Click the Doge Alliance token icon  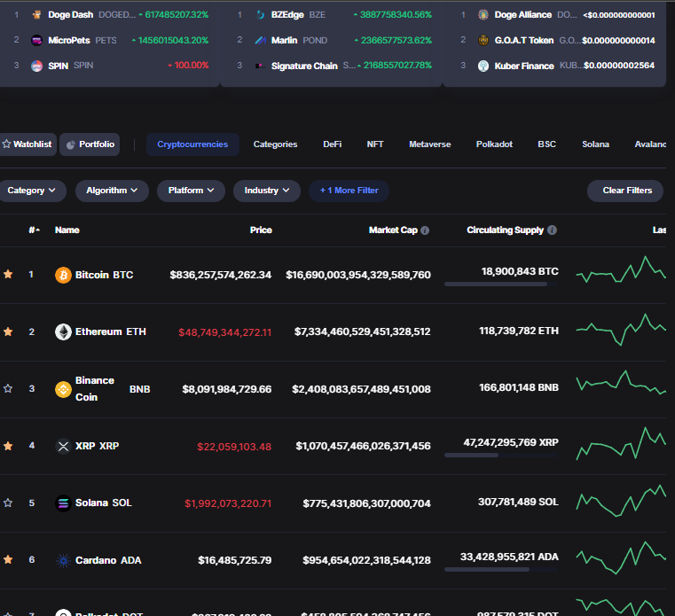coord(483,15)
